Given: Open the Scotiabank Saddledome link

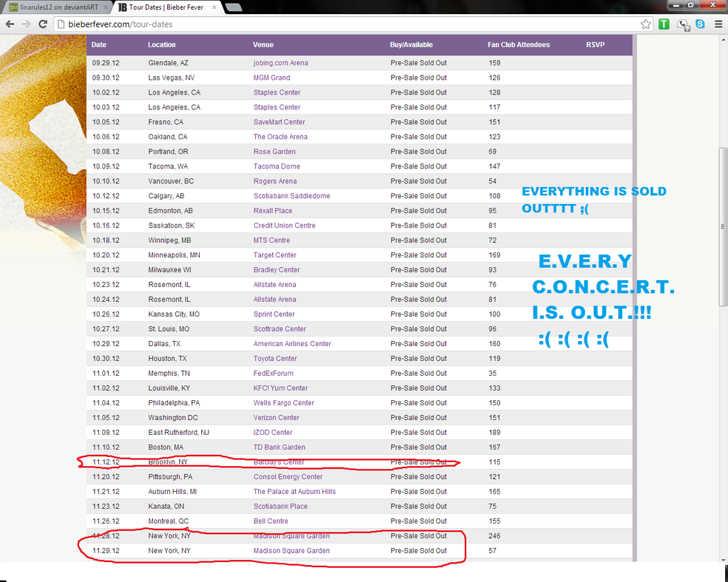Looking at the screenshot, I should pyautogui.click(x=291, y=196).
